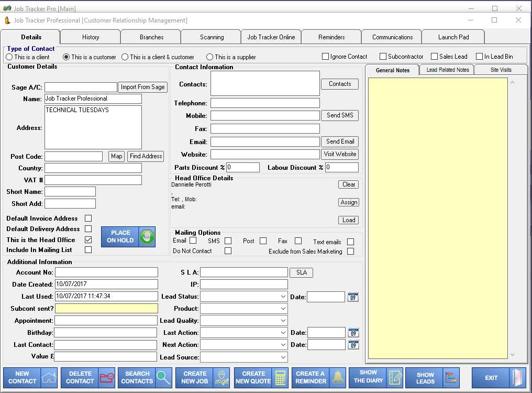532x393 pixels.
Task: Click the Import From Sage button
Action: tap(143, 87)
